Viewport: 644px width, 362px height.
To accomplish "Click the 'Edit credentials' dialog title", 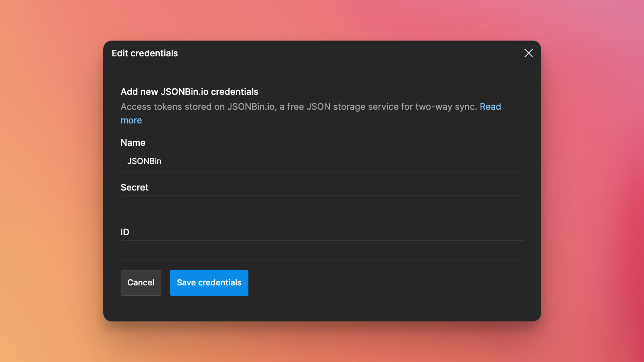I will tap(145, 53).
